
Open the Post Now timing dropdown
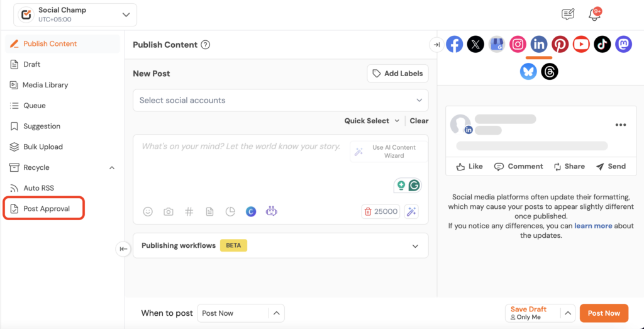[x=241, y=313]
